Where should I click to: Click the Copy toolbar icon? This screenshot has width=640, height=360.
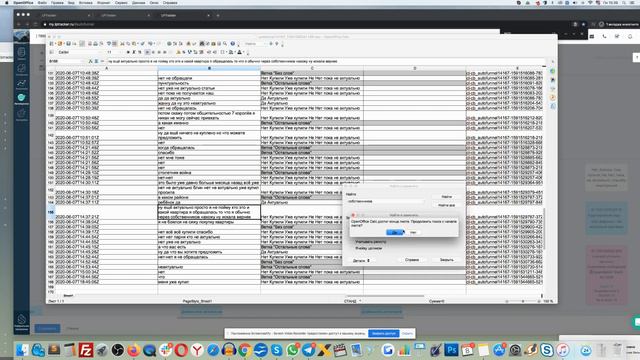click(128, 44)
